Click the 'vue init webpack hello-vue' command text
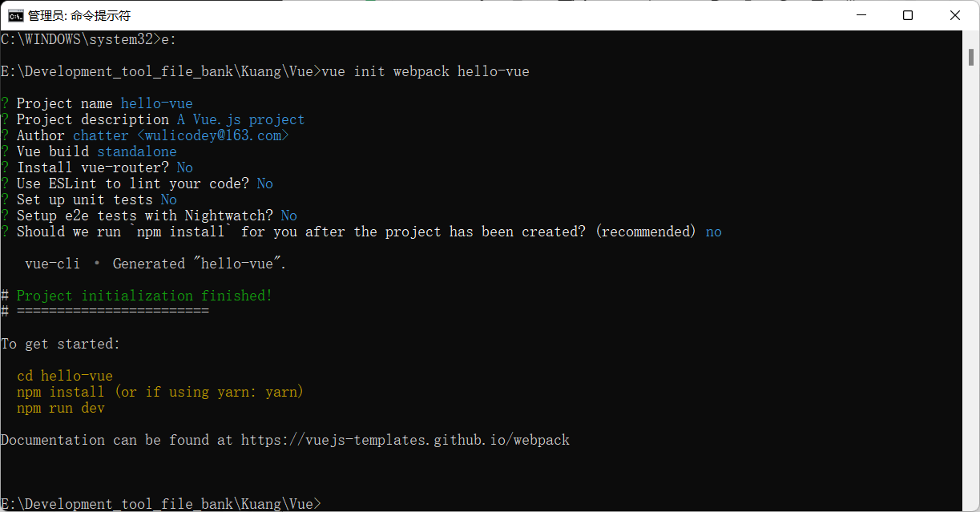Image resolution: width=980 pixels, height=512 pixels. (x=425, y=71)
